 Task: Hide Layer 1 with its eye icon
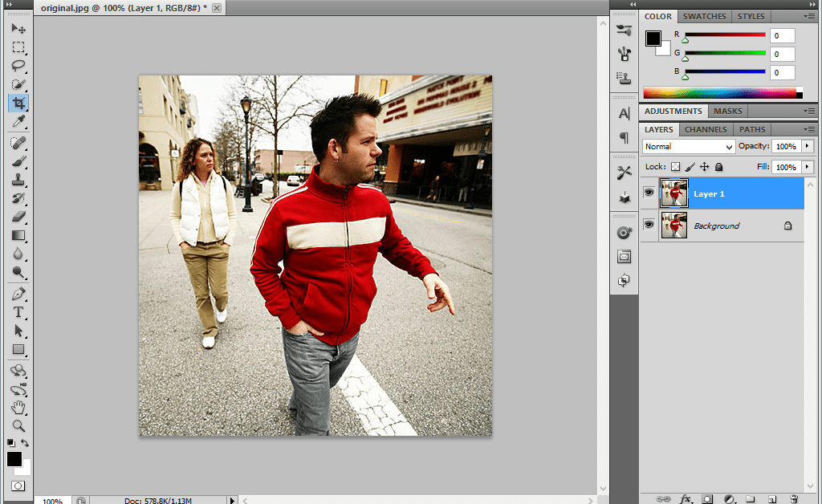pyautogui.click(x=649, y=193)
